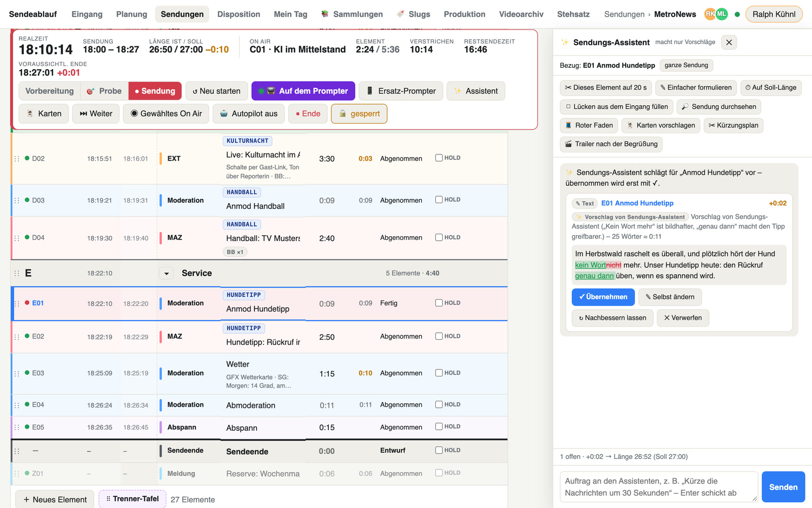Switch to Probe mode
The image size is (812, 508).
pos(104,91)
